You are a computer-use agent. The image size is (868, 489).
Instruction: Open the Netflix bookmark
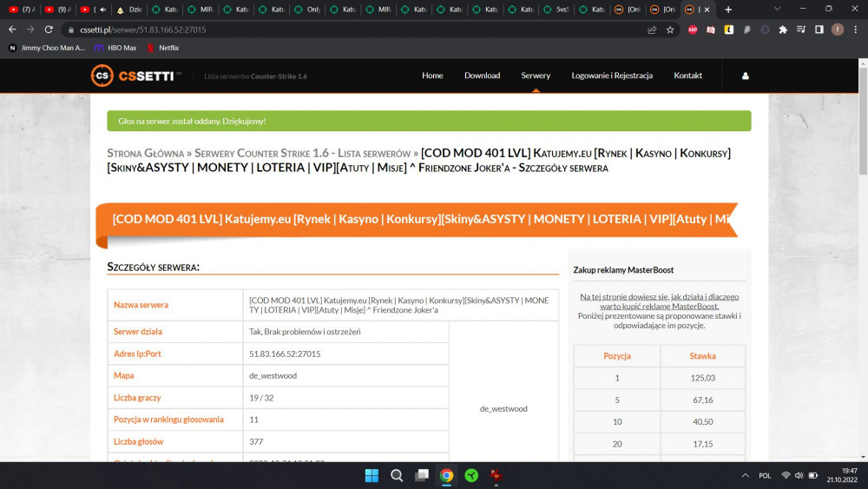[x=163, y=48]
